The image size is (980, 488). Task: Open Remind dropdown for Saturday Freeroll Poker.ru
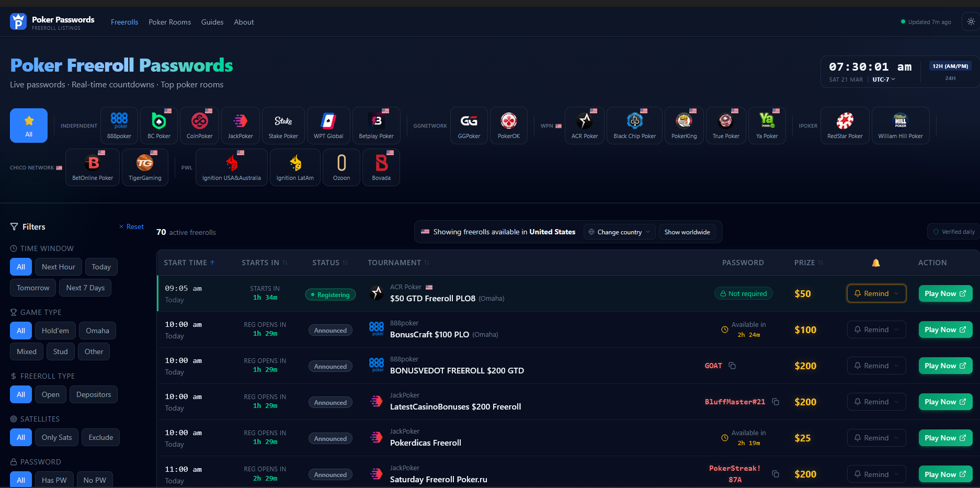(x=876, y=474)
